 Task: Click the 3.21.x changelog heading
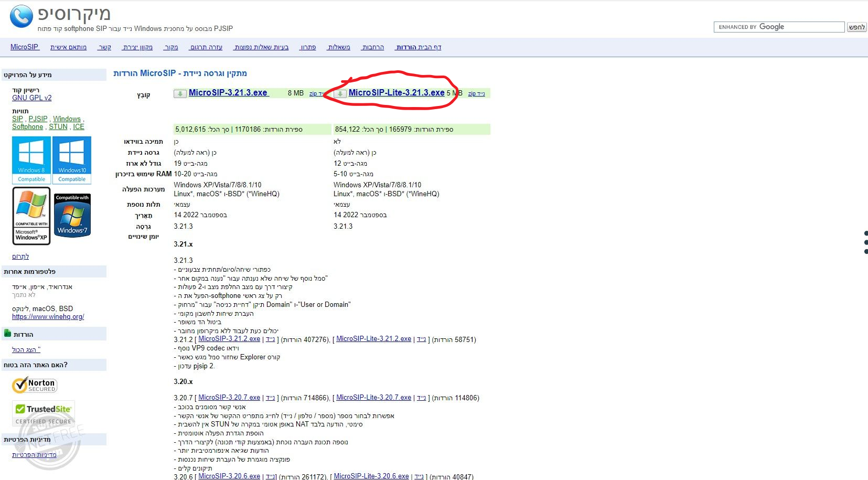click(184, 244)
